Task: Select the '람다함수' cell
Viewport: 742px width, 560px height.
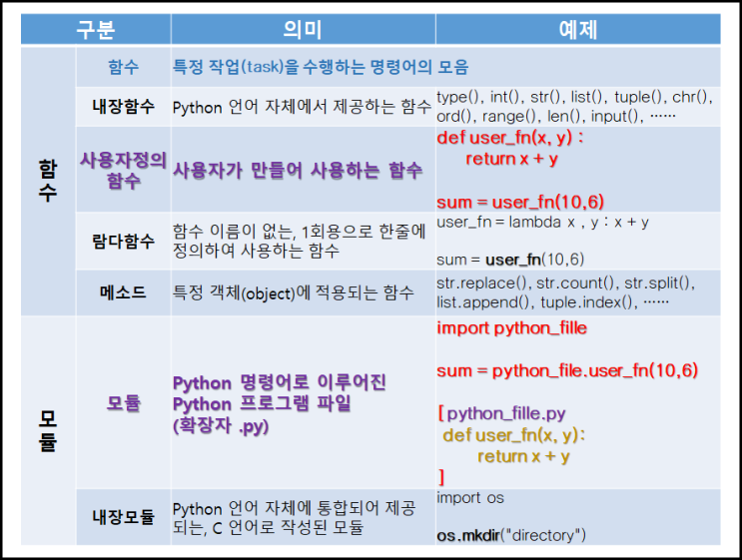Action: [124, 242]
